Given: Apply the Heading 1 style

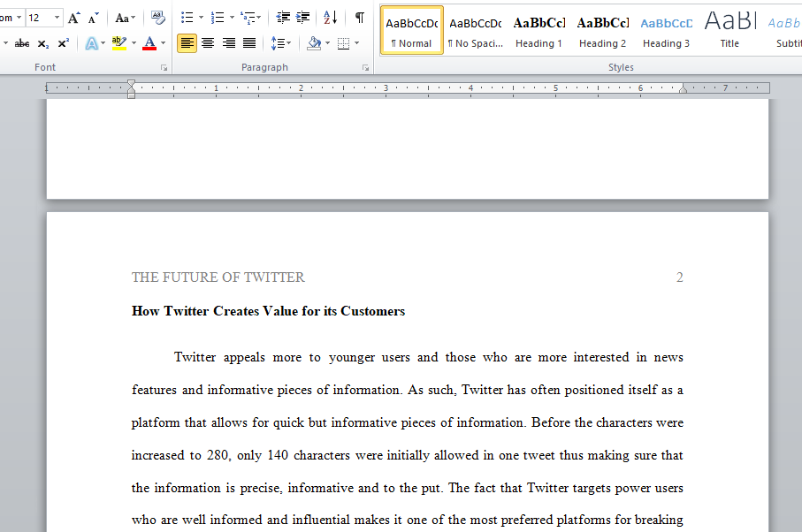Looking at the screenshot, I should [x=538, y=31].
